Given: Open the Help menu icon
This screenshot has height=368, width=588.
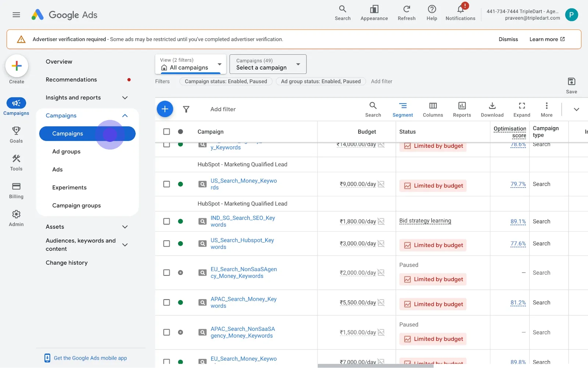Looking at the screenshot, I should [x=432, y=13].
